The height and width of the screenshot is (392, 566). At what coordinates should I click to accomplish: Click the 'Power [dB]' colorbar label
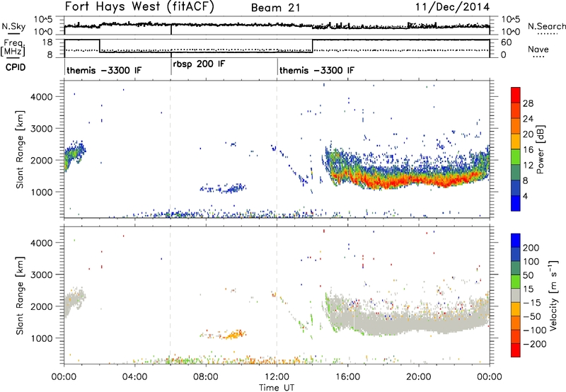pos(540,149)
